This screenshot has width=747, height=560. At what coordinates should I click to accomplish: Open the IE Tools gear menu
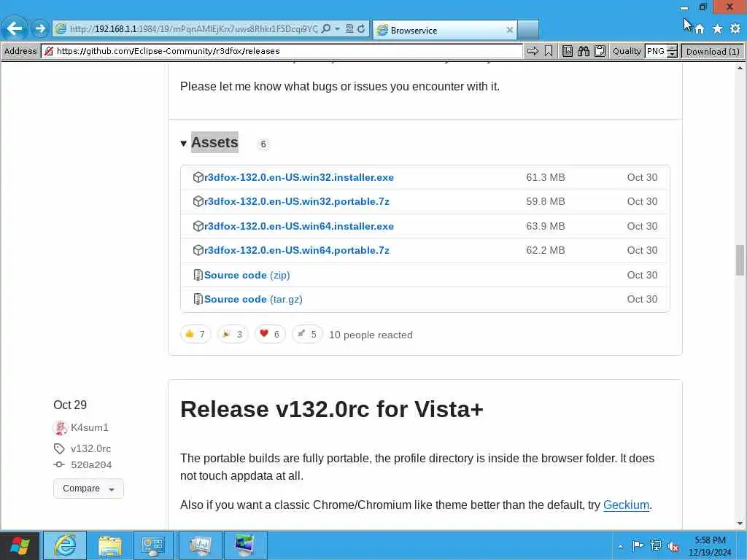735,29
